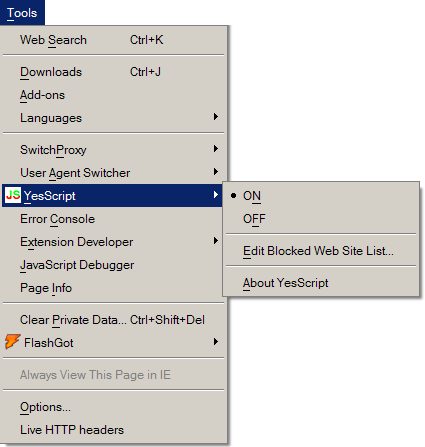Choose Web Search from the menu
Screen dimensions: 425x447
tap(113, 40)
